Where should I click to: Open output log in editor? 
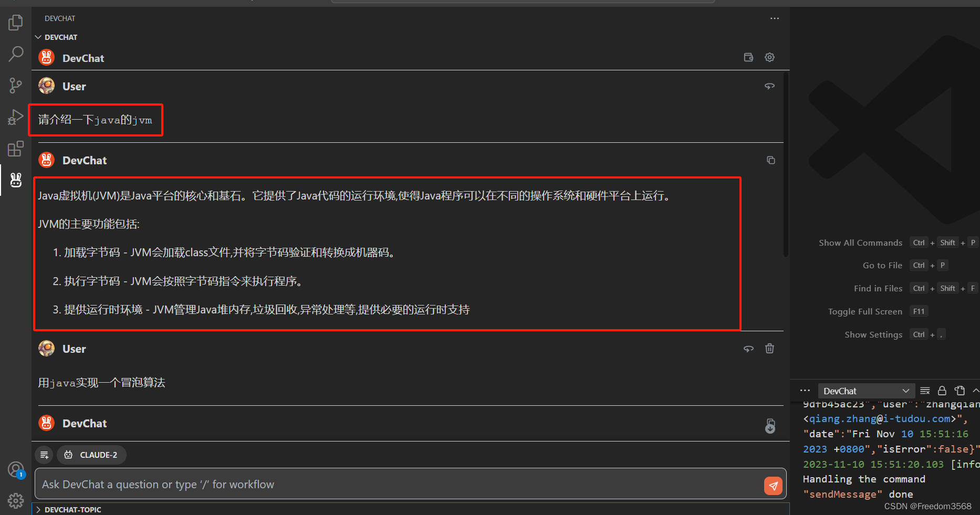(960, 391)
